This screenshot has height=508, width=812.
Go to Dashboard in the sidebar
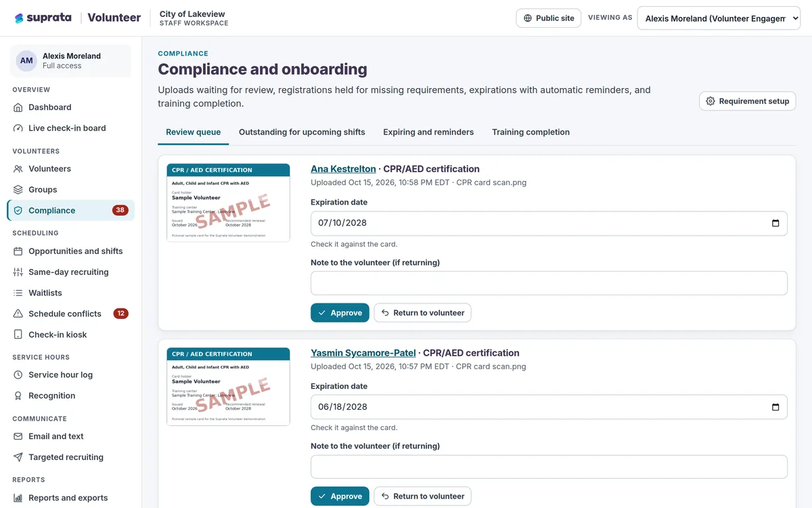pyautogui.click(x=70, y=107)
